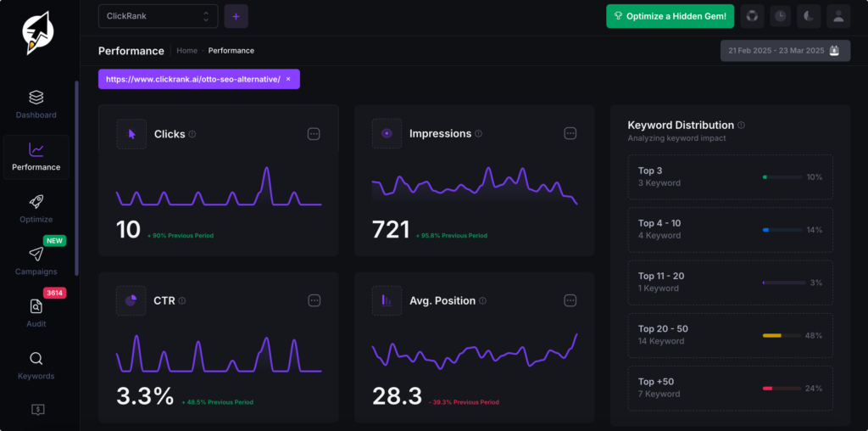Select the Top 4 - 10 keyword row
This screenshot has height=431, width=868.
click(x=730, y=229)
